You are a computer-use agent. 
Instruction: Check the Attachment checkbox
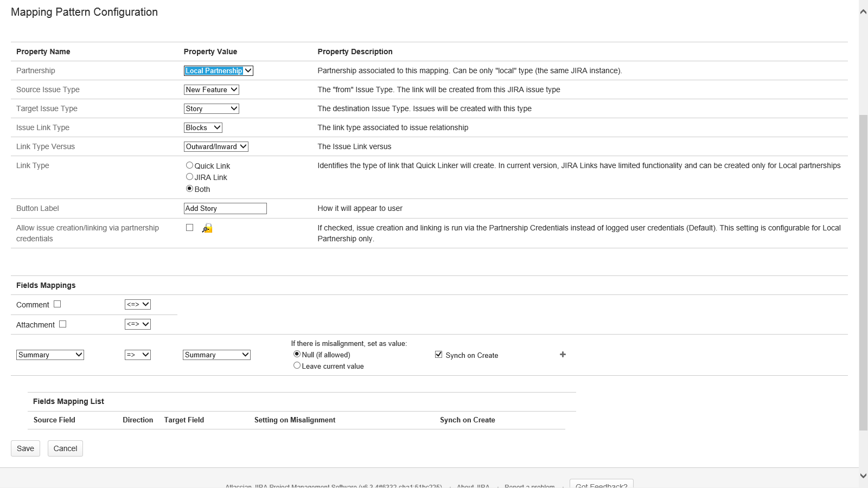pyautogui.click(x=63, y=324)
